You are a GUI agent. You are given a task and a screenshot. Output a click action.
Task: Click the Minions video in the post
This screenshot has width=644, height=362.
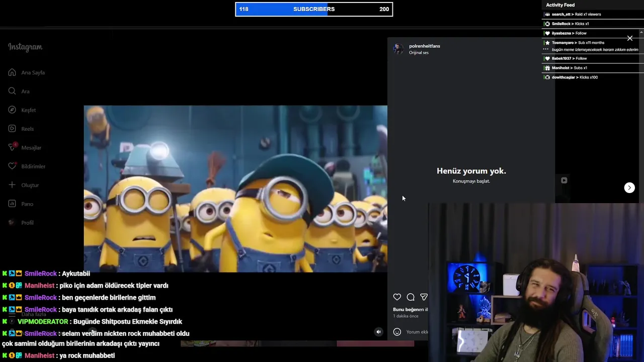click(x=235, y=189)
